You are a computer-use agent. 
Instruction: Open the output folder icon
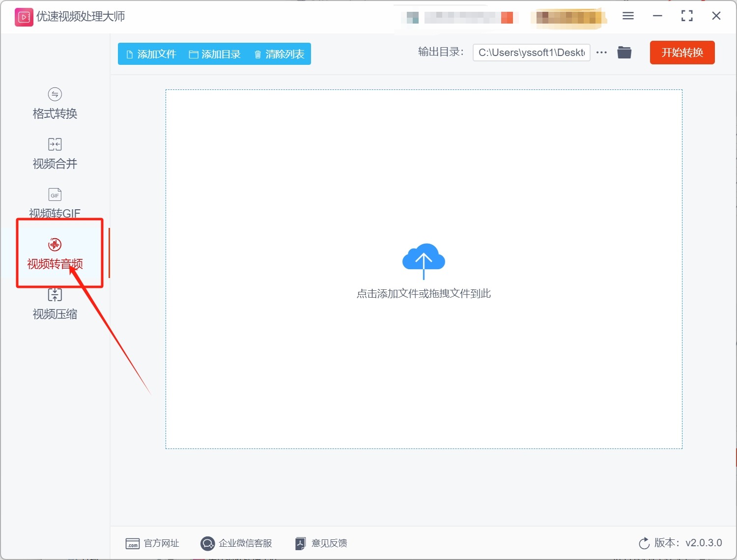[x=624, y=53]
